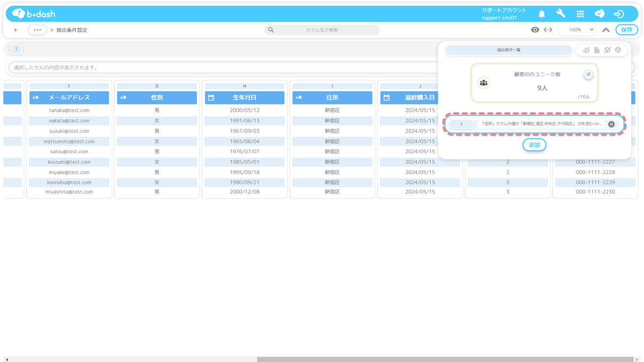This screenshot has height=362, width=644.
Task: Click birthdate cell 1991/06/13
Action: [x=245, y=121]
